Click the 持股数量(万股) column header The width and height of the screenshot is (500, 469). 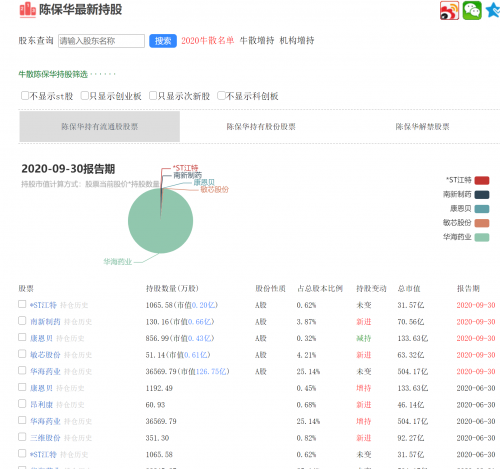[172, 288]
